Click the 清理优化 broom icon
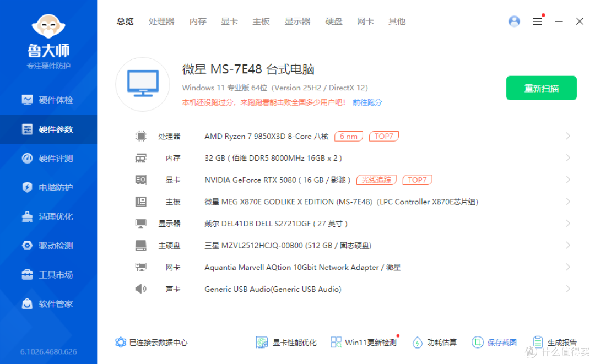This screenshot has width=595, height=364. tap(28, 216)
